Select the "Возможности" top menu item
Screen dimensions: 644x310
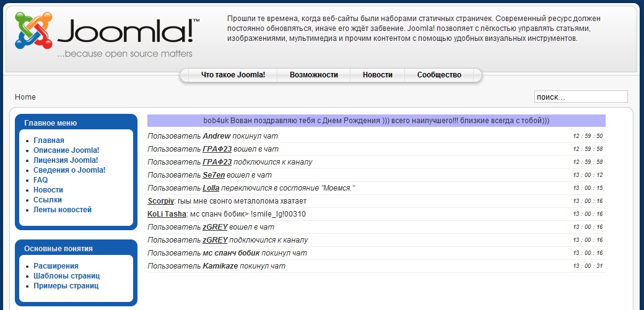[x=313, y=75]
